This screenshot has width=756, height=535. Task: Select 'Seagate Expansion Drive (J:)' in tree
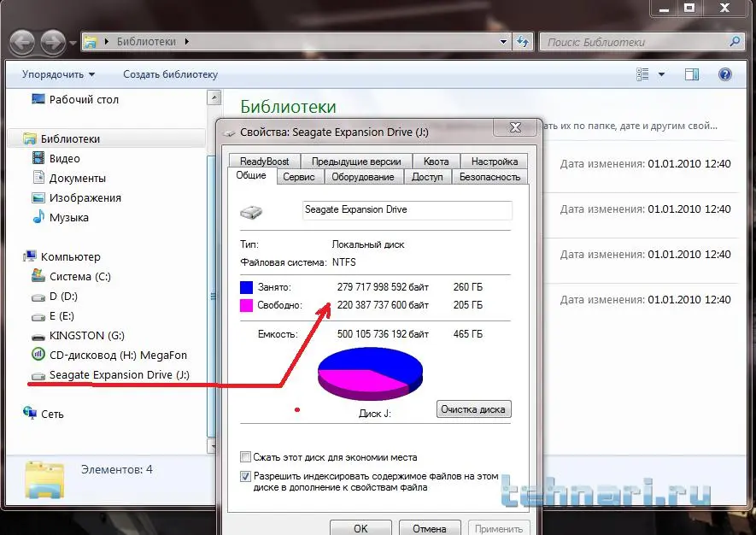click(x=119, y=375)
